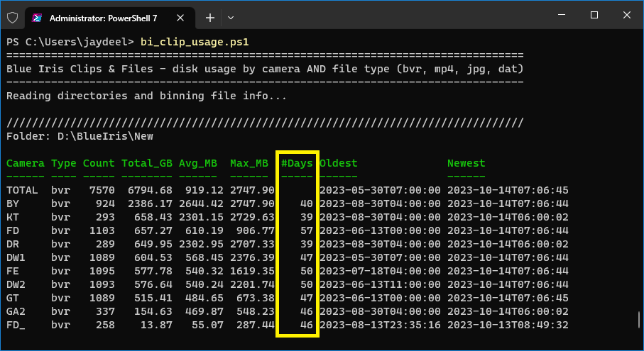Viewport: 644px width, 351px height.
Task: Click the Oldest column header
Action: click(x=339, y=163)
